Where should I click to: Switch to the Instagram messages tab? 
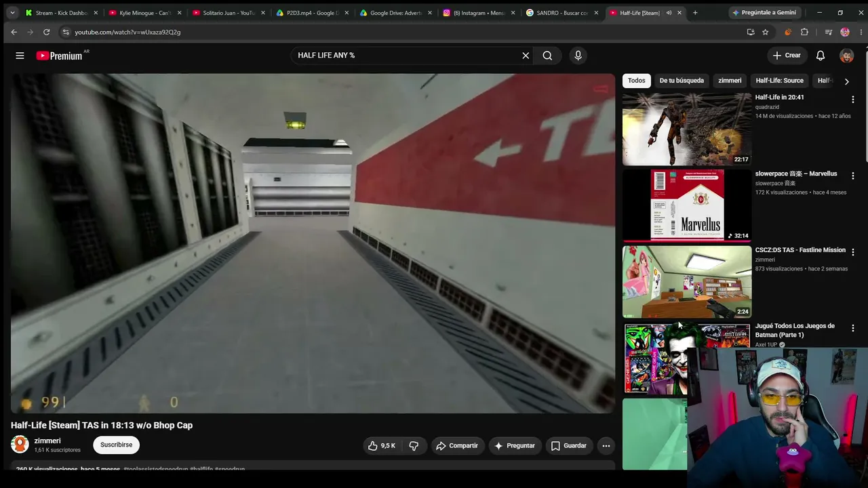point(479,12)
